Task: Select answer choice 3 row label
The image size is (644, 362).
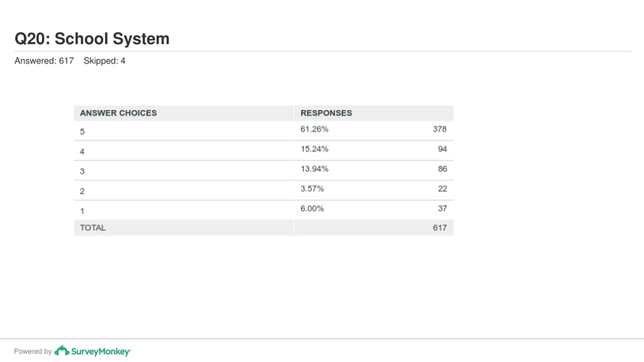Action: coord(82,171)
